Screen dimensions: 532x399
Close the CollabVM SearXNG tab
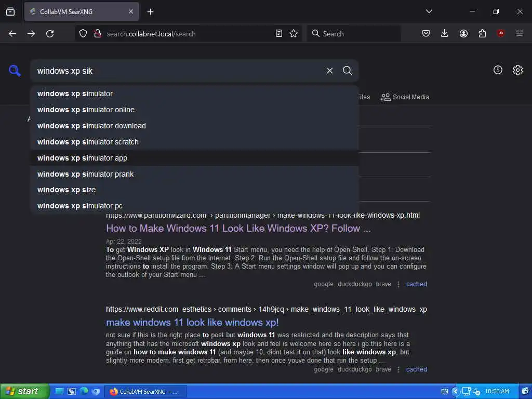[x=130, y=11]
